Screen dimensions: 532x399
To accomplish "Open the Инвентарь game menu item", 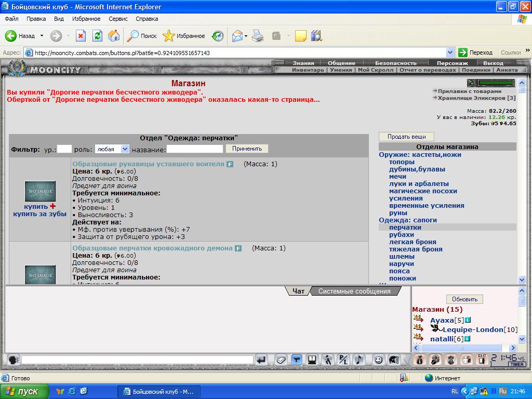I will tap(308, 70).
